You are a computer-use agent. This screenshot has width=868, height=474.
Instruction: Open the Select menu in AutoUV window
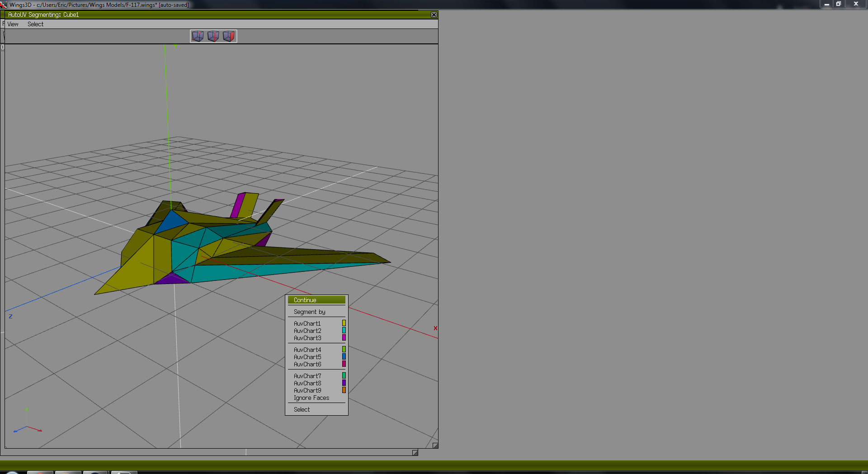pyautogui.click(x=35, y=24)
